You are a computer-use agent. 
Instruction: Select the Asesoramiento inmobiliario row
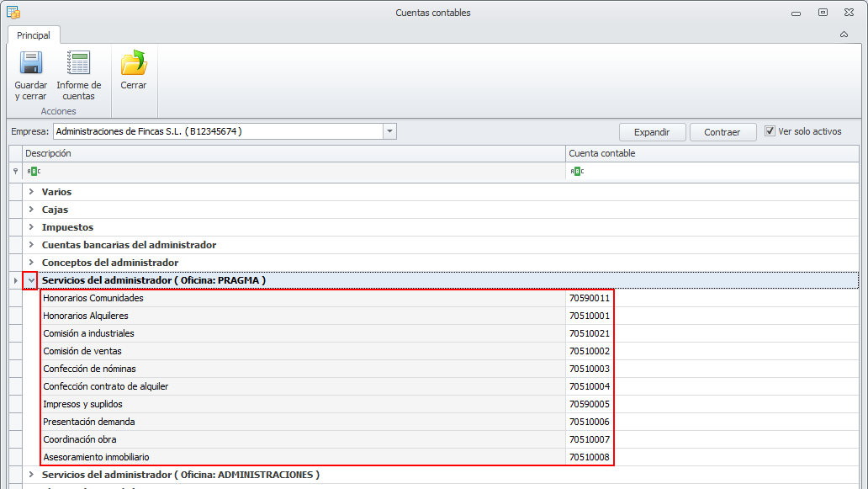pyautogui.click(x=304, y=457)
